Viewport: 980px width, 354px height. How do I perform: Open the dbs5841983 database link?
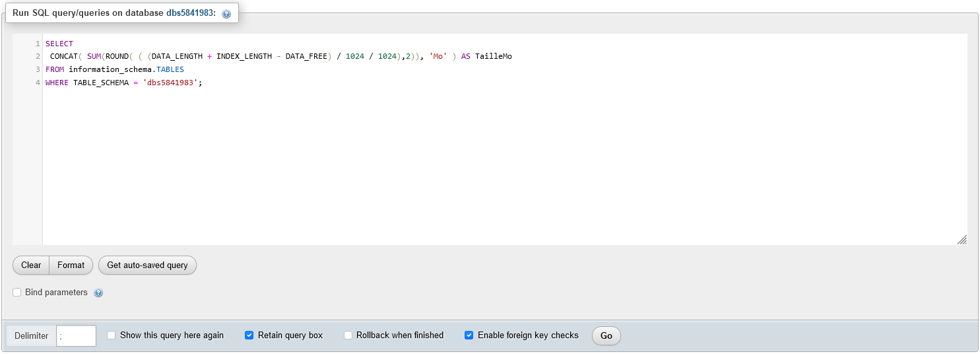tap(189, 13)
